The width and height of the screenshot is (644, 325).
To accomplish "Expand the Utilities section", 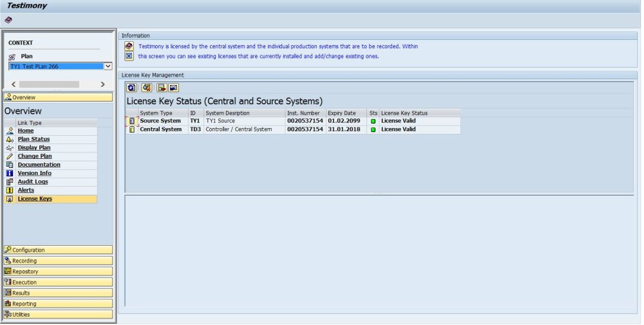I will click(58, 314).
